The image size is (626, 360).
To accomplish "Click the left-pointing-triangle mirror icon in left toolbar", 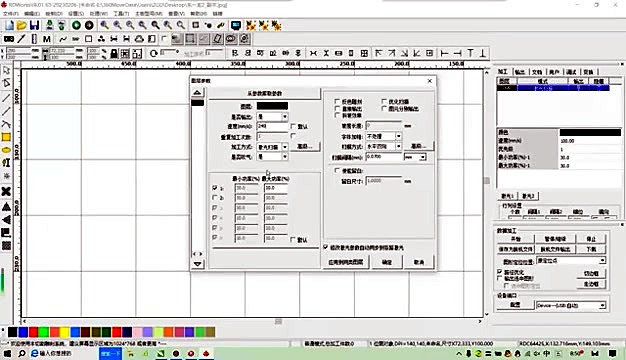I will [x=6, y=220].
